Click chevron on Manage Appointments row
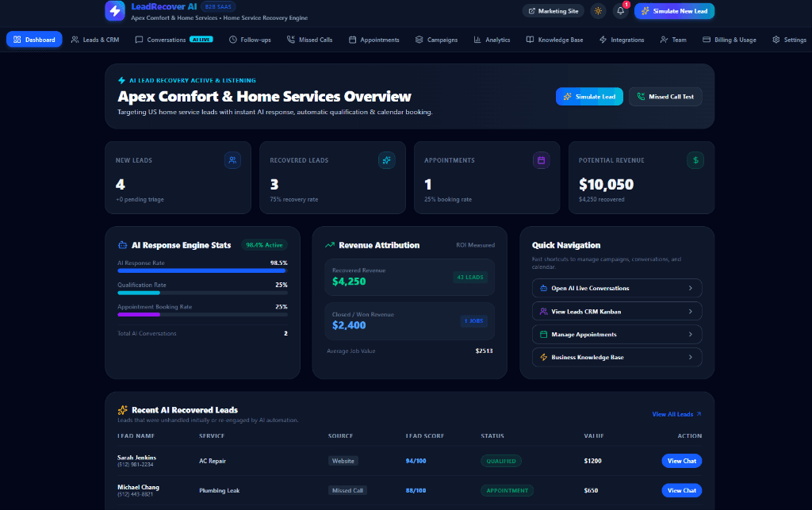This screenshot has width=812, height=510. [x=691, y=335]
